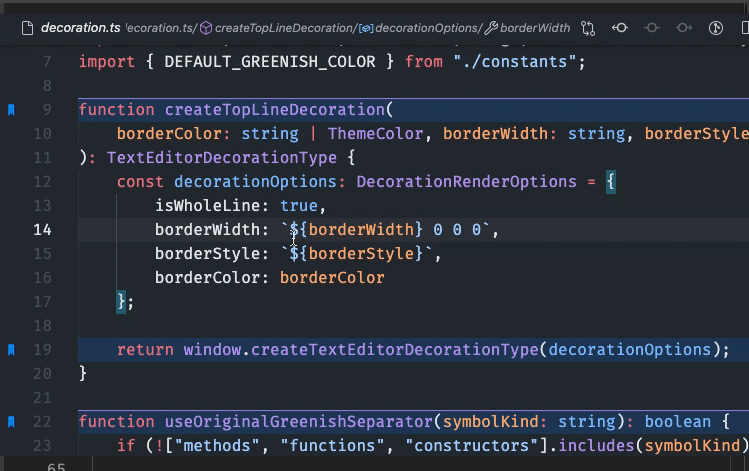
Task: Click the variable icon before decorationOptions breadcrumb
Action: [x=366, y=29]
